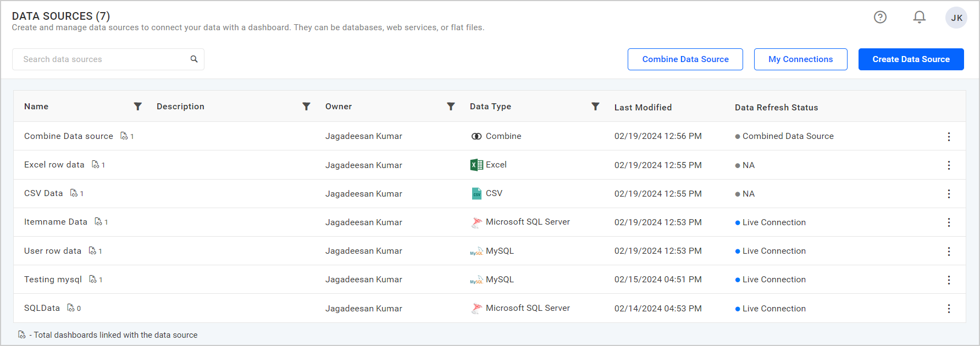The width and height of the screenshot is (980, 346).
Task: Open the Data Type column filter icon
Action: coord(595,107)
